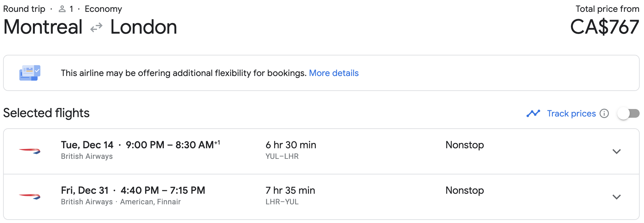The width and height of the screenshot is (644, 223).
Task: Click the Economy class label
Action: pyautogui.click(x=103, y=9)
